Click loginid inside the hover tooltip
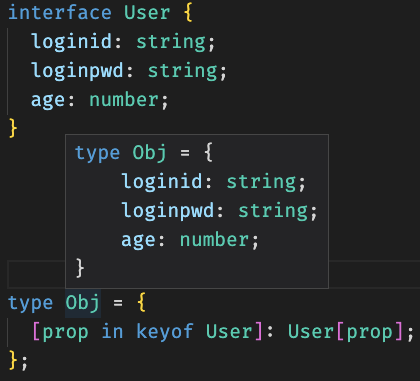This screenshot has width=420, height=381. click(x=162, y=182)
